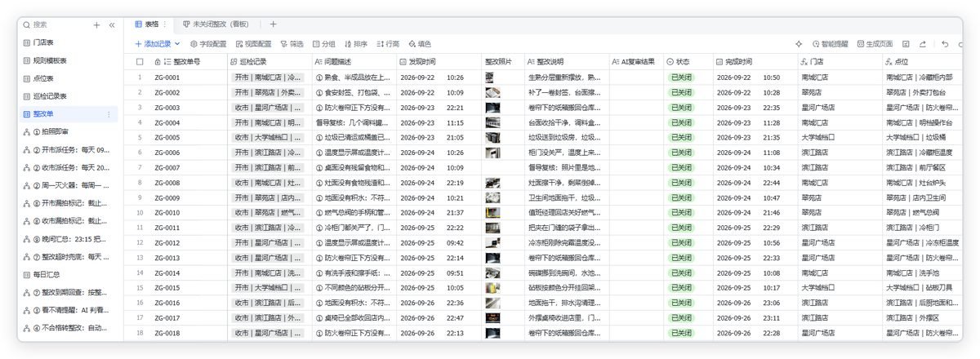Add a new view tab with plus

click(x=273, y=24)
